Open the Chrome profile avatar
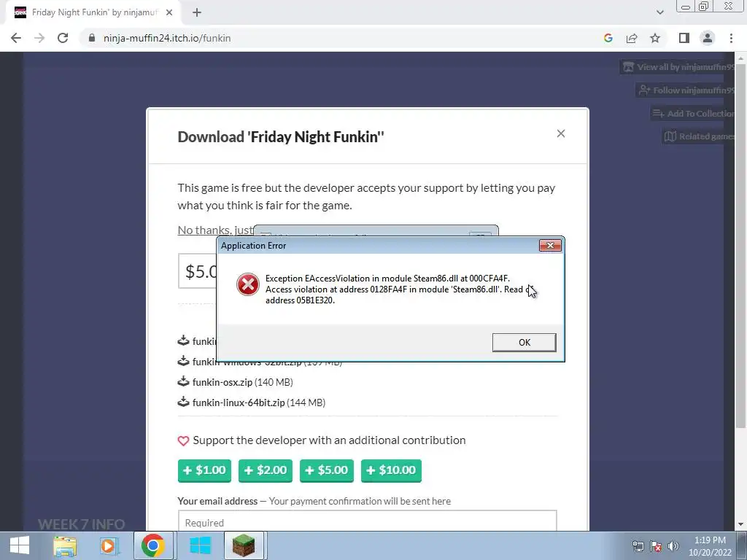Screen dimensions: 747x560 [x=708, y=38]
